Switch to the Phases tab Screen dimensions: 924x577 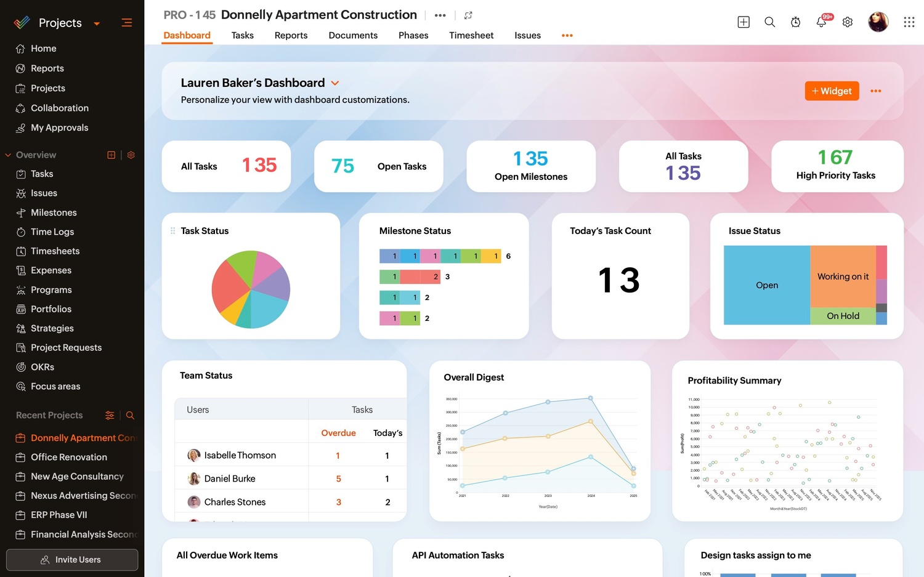pyautogui.click(x=413, y=36)
